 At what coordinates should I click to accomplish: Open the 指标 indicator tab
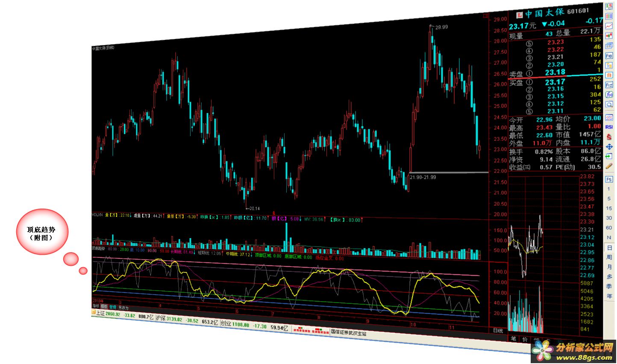click(x=96, y=306)
